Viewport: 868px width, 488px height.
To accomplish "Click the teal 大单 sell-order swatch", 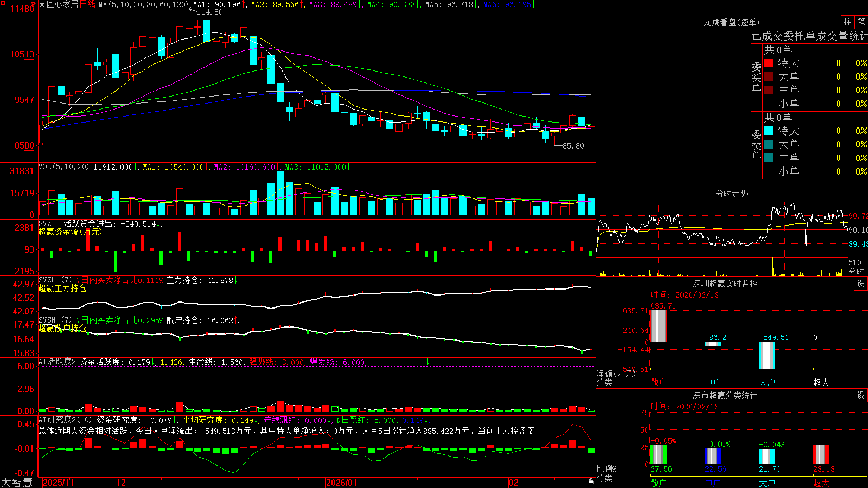I will pos(768,144).
